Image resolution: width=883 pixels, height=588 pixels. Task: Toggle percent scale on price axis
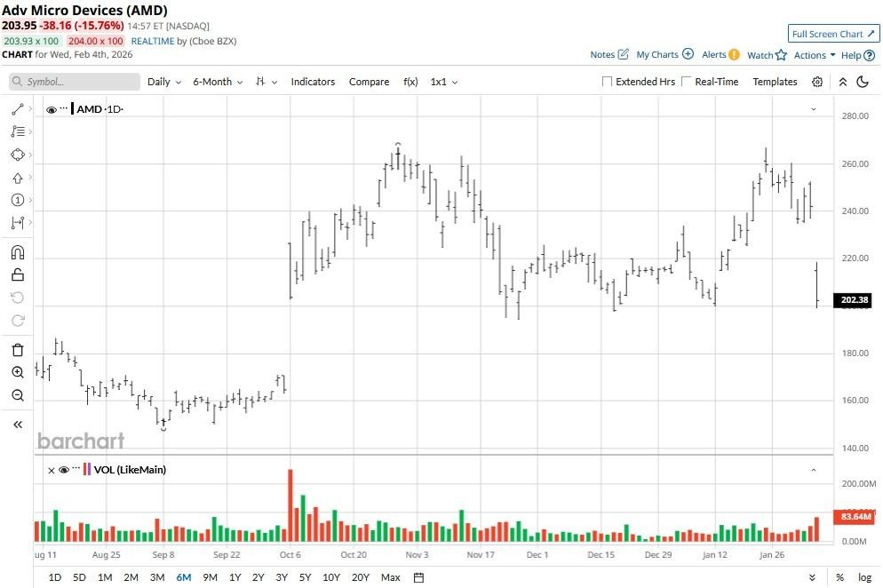(839, 577)
